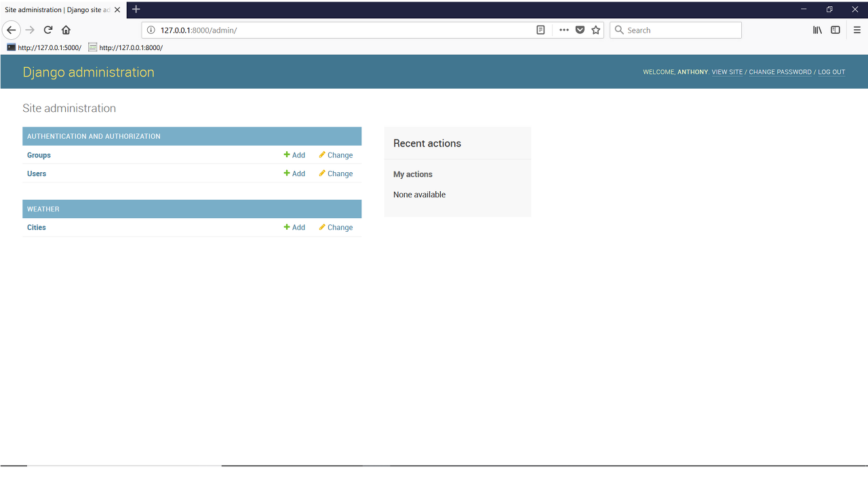This screenshot has width=868, height=488.
Task: Open the browser home page
Action: (66, 30)
